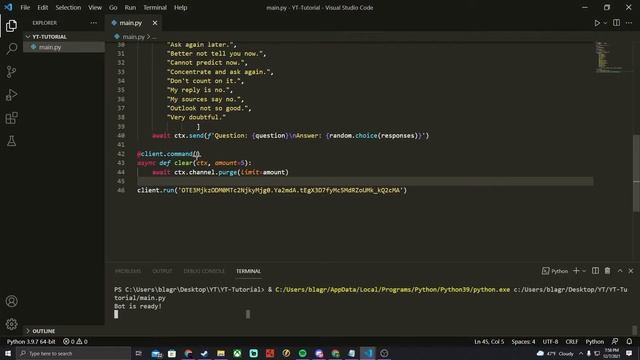
Task: Close the bottom panel
Action: [631, 271]
